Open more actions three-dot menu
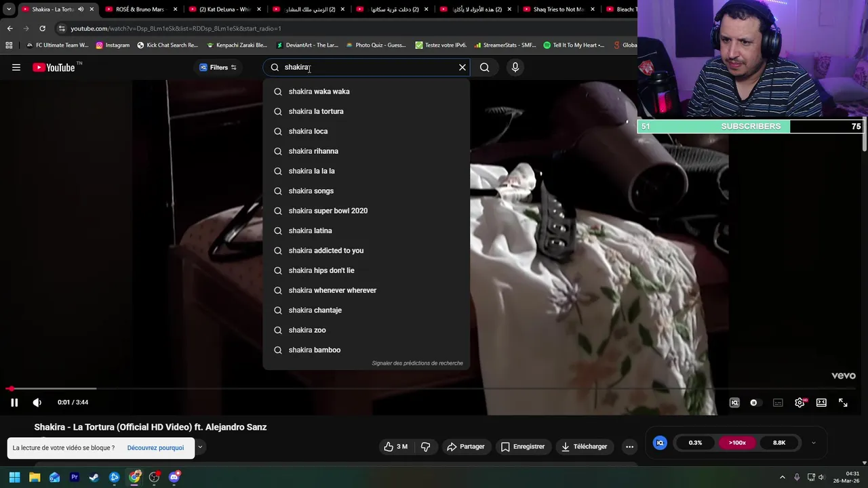The width and height of the screenshot is (868, 488). tap(629, 447)
